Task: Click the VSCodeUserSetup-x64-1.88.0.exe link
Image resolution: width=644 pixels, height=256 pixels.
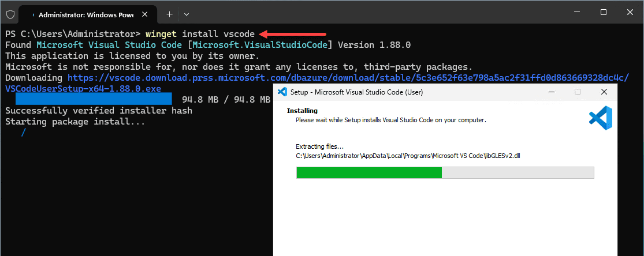Action: [83, 89]
